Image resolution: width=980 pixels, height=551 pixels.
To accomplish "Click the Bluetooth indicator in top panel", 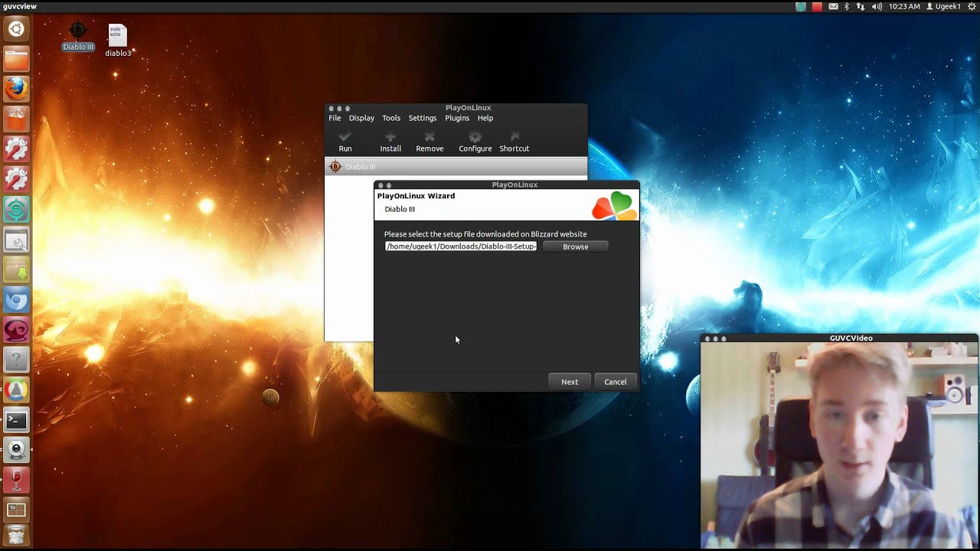I will click(x=847, y=6).
